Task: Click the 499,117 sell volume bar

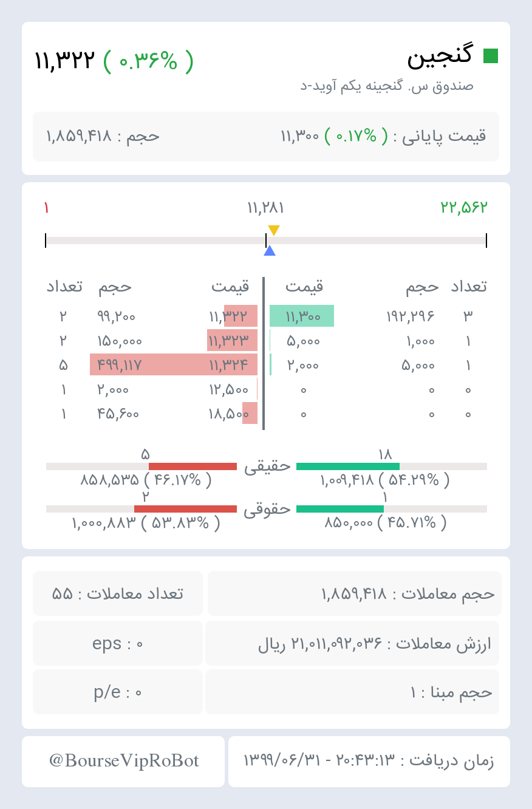Action: (174, 365)
